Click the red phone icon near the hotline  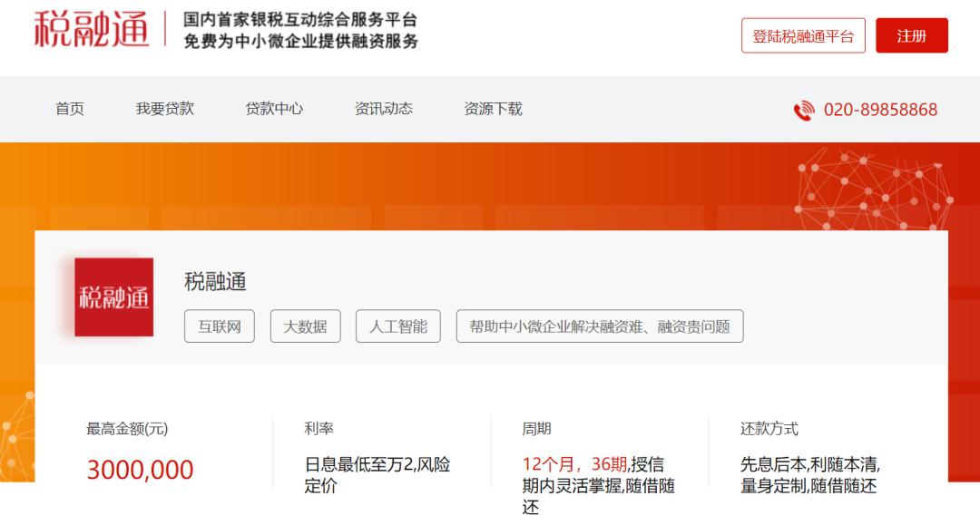click(805, 109)
